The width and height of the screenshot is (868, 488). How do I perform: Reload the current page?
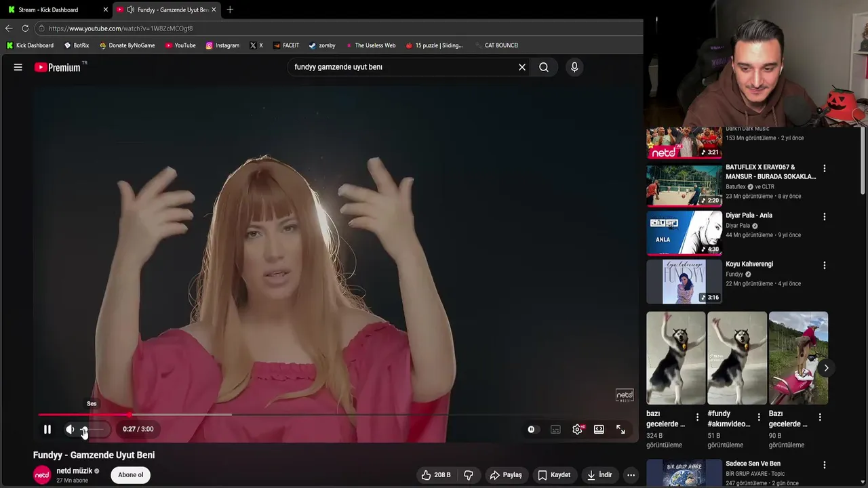(25, 28)
